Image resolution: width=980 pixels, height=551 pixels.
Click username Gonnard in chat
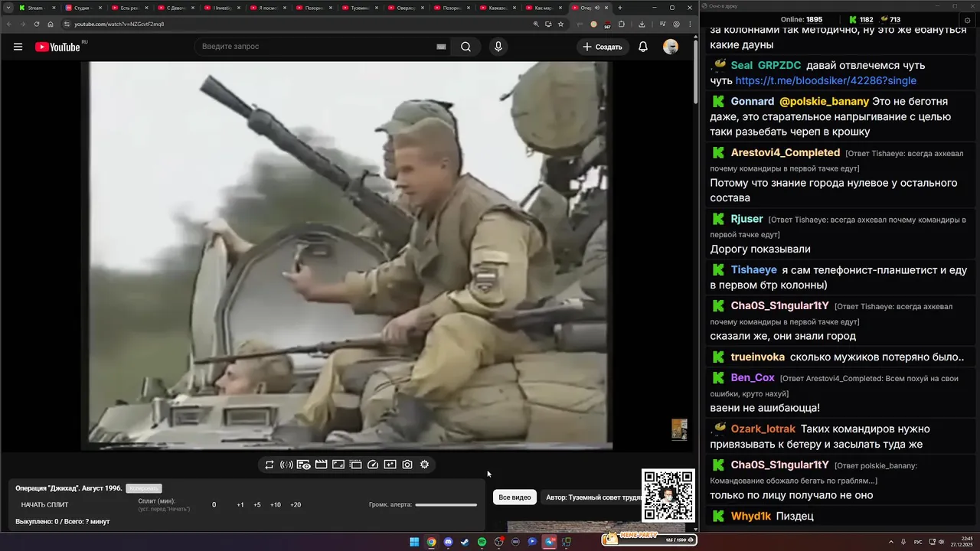coord(753,101)
